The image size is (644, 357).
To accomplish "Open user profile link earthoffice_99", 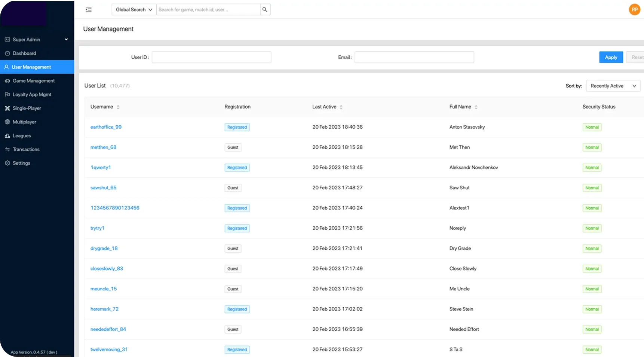I will point(106,127).
